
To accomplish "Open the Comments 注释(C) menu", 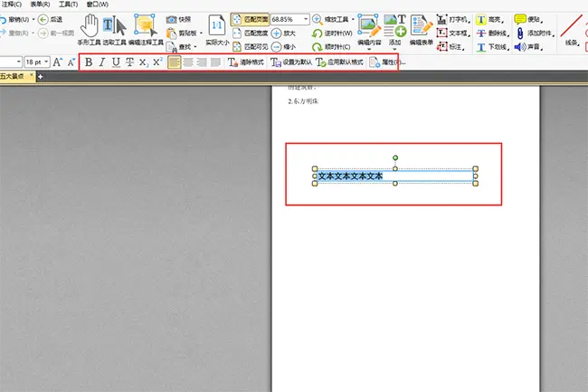I will (x=12, y=5).
